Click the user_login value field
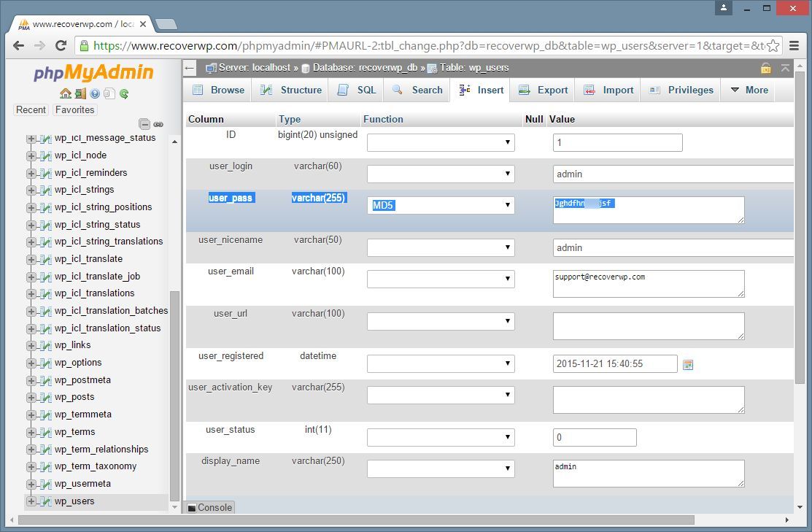 click(673, 174)
